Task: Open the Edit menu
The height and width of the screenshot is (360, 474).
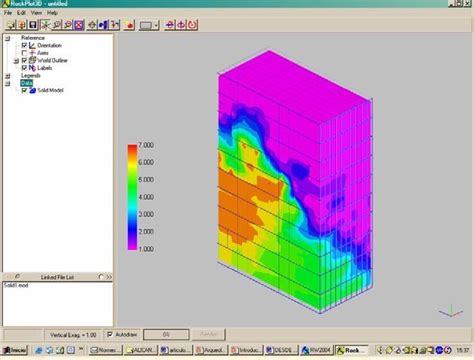Action: tap(21, 13)
